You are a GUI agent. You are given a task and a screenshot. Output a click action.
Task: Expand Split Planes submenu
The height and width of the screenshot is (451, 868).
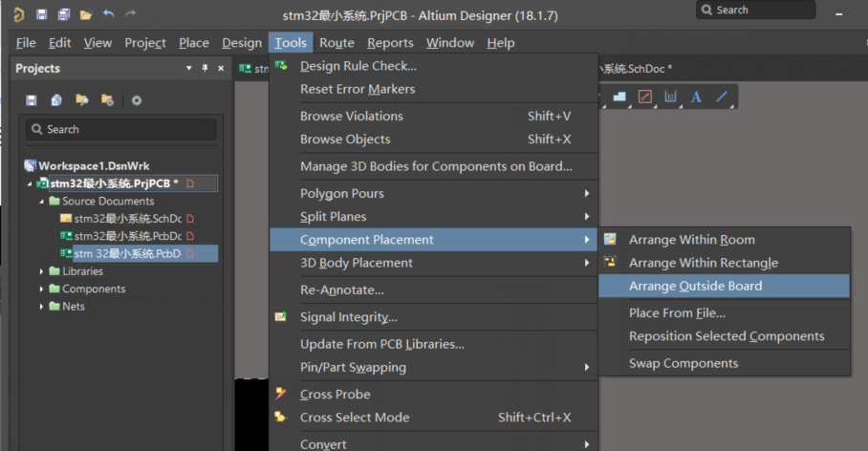[434, 217]
